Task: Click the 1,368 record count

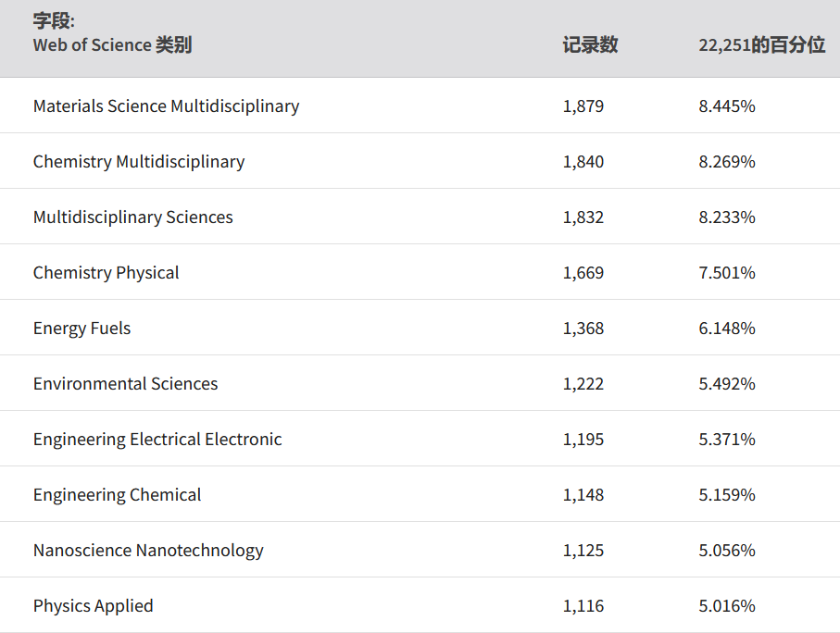Action: tap(583, 328)
